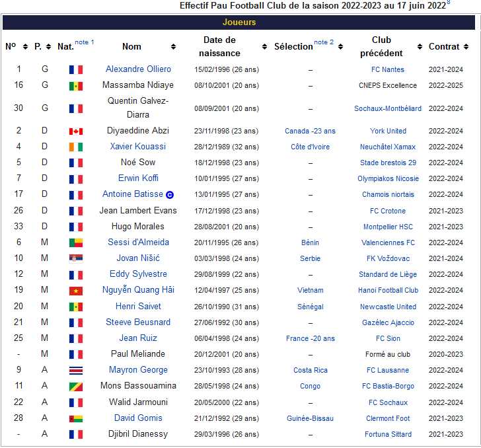
Task: Open Henri Saivet player link
Action: [x=138, y=306]
